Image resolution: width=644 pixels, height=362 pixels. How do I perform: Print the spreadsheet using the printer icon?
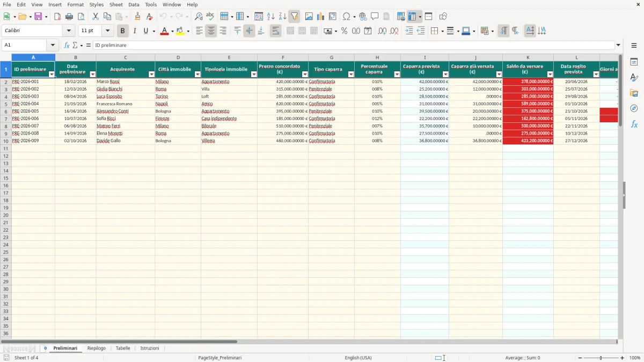point(69,17)
